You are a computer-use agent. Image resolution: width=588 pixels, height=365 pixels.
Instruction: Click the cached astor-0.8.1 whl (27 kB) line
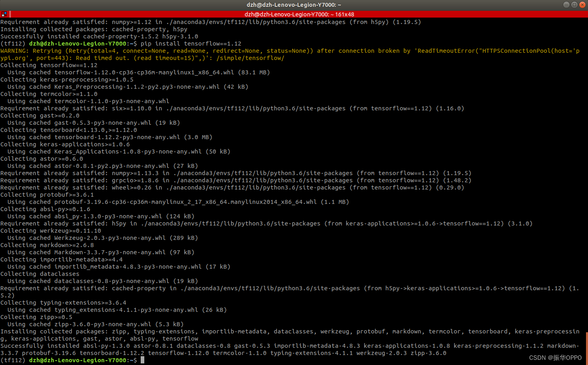[103, 166]
